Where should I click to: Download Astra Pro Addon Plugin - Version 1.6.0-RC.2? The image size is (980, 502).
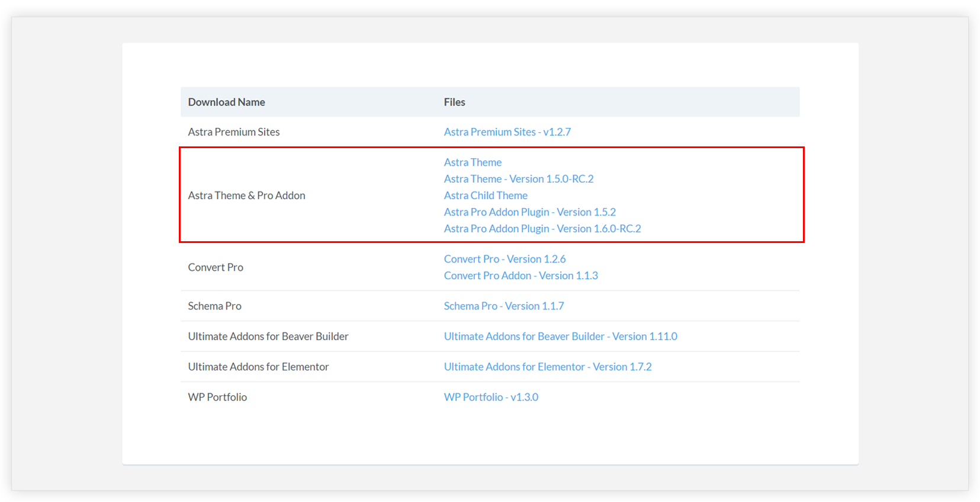542,229
